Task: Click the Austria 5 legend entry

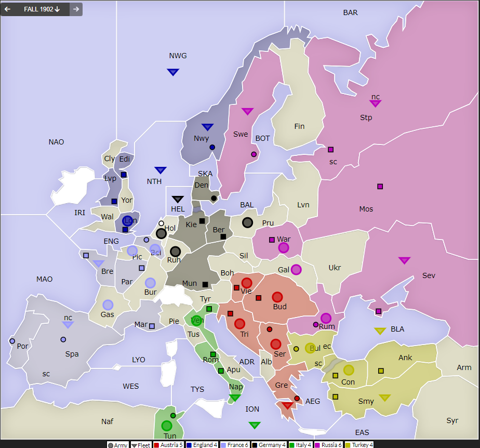Action: click(x=168, y=445)
